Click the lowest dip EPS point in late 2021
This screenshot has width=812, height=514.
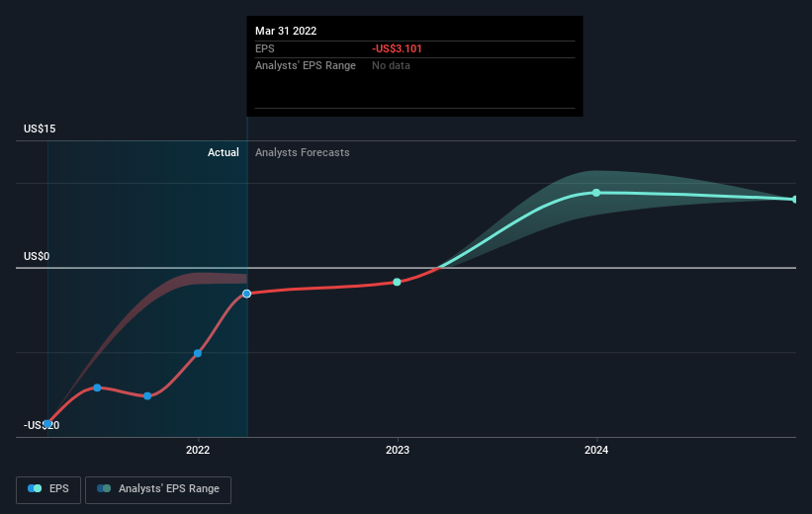147,396
